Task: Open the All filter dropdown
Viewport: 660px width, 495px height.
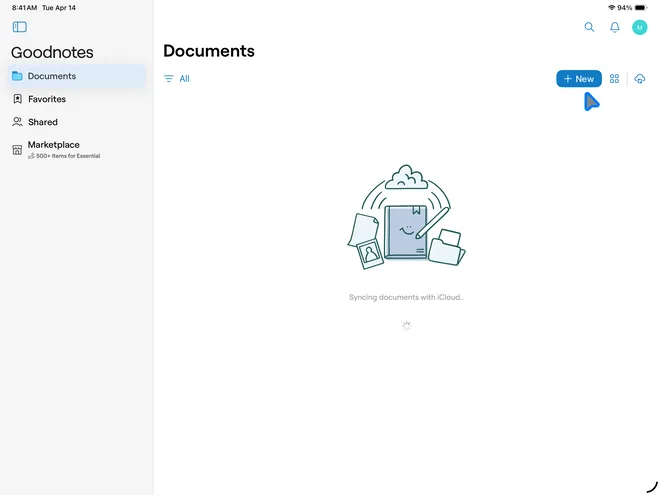Action: click(177, 79)
